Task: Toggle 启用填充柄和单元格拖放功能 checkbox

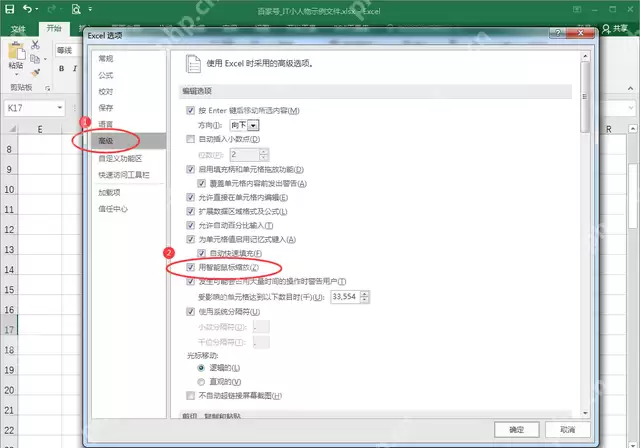Action: 190,169
